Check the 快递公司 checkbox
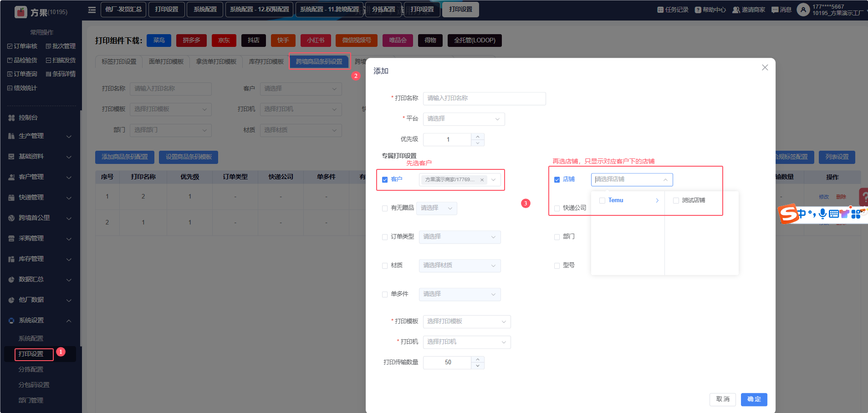Screen dimensions: 868x413 pos(557,209)
